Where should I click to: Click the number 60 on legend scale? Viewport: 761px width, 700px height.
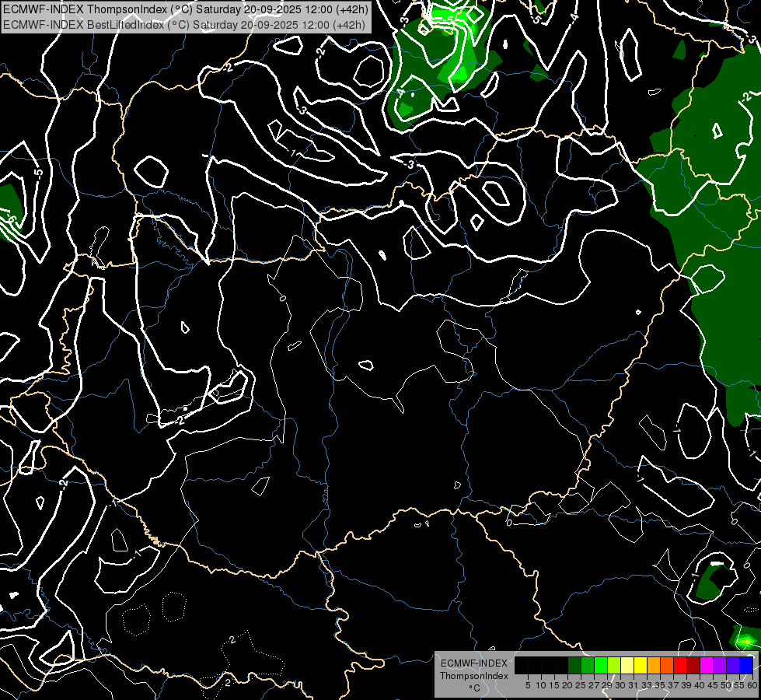tap(752, 685)
